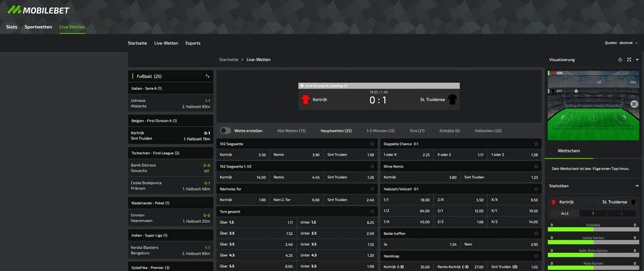Favorite the Doppelte Chance market star
Screen dimensions: 644x271
536,144
